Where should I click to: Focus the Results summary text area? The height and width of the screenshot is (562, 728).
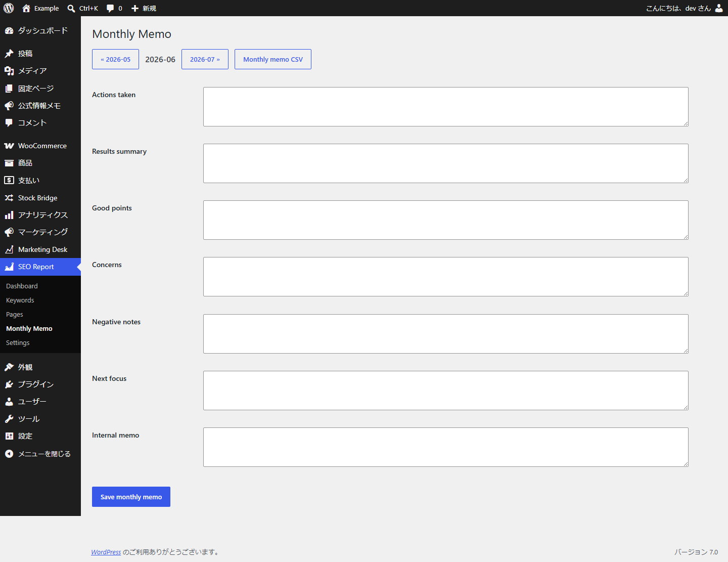446,163
